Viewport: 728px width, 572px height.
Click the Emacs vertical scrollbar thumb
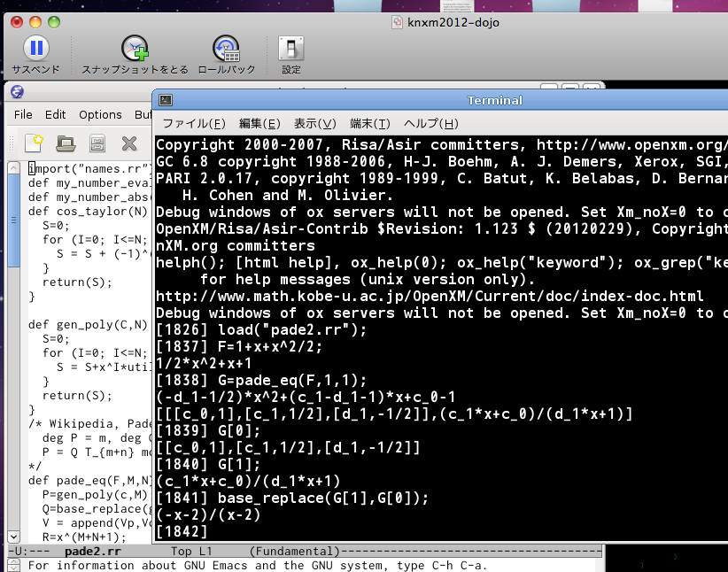point(14,220)
